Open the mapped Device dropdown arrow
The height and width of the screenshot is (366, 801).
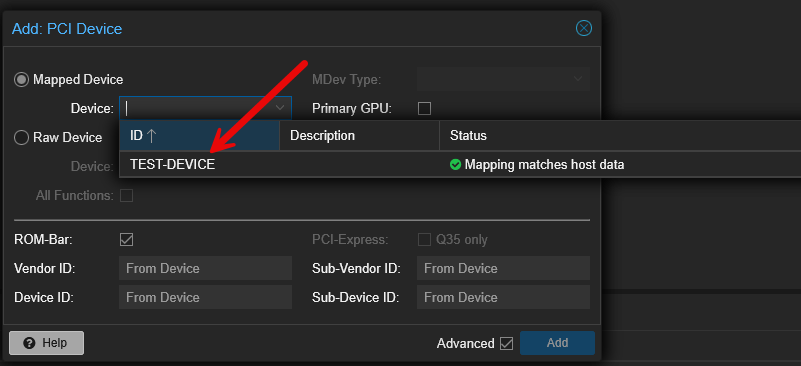tap(280, 108)
